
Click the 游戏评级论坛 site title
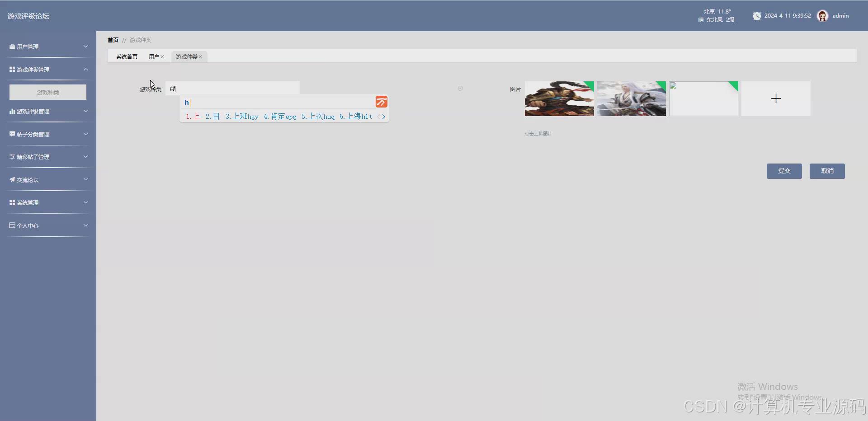point(28,16)
